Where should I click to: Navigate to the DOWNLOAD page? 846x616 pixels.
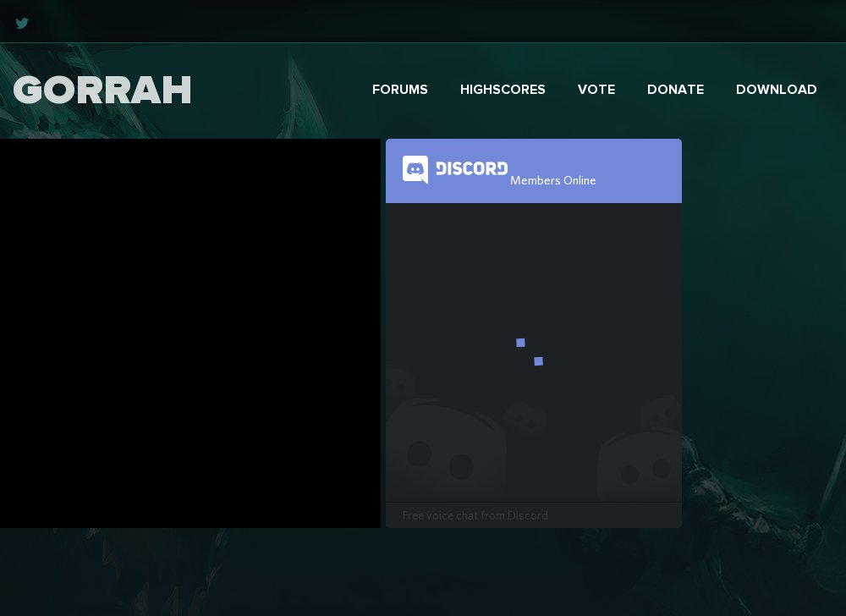pyautogui.click(x=776, y=90)
